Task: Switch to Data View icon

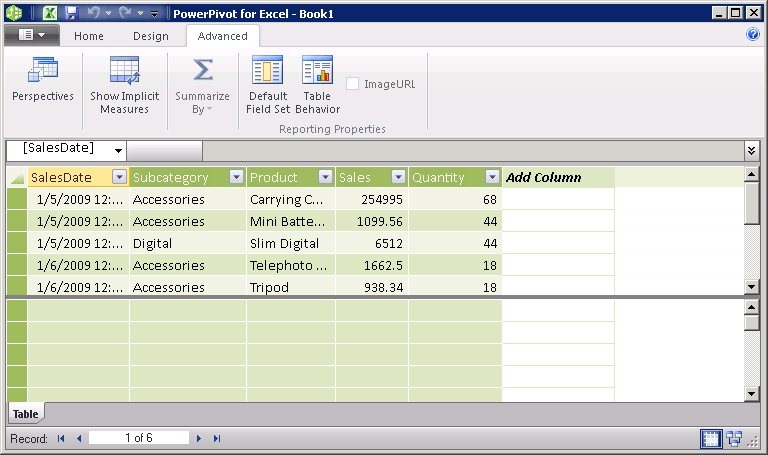Action: click(711, 438)
